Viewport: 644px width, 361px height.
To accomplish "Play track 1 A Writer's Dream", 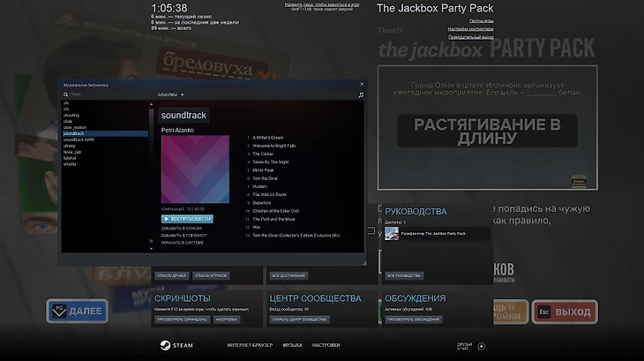I will (268, 138).
